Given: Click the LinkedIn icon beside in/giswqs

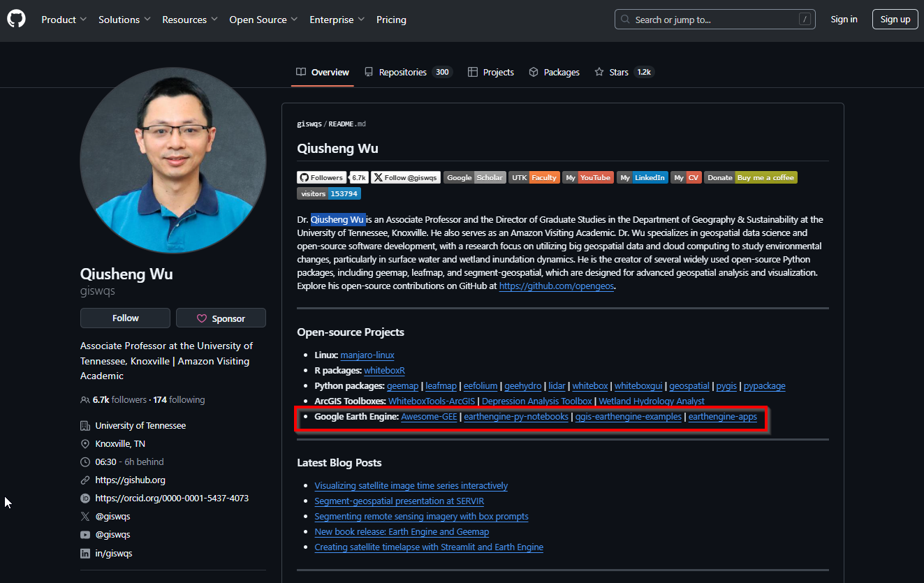Looking at the screenshot, I should click(85, 553).
